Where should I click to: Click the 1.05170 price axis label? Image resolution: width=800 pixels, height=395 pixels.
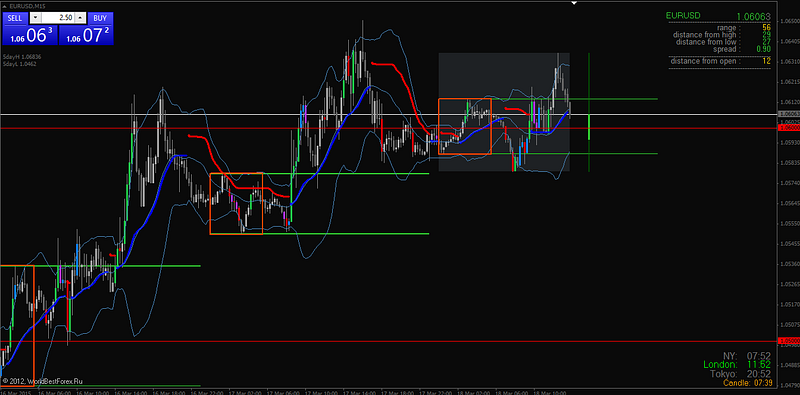(789, 304)
